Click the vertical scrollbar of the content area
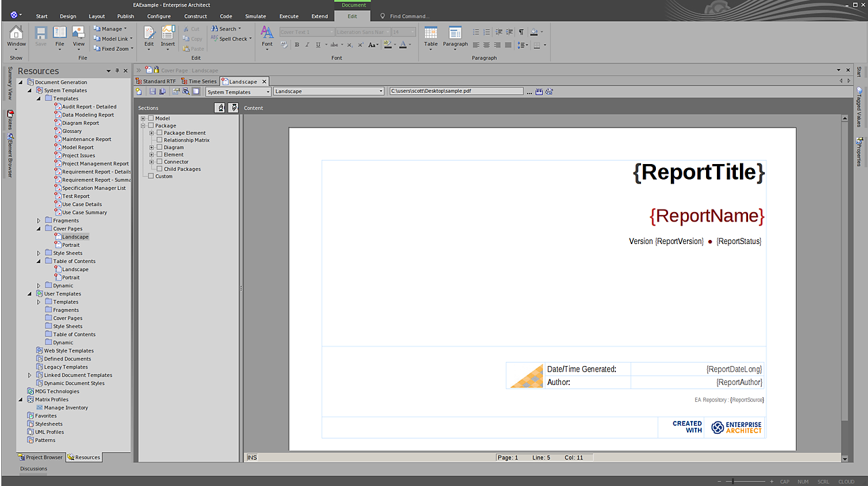This screenshot has width=868, height=486. 844,288
